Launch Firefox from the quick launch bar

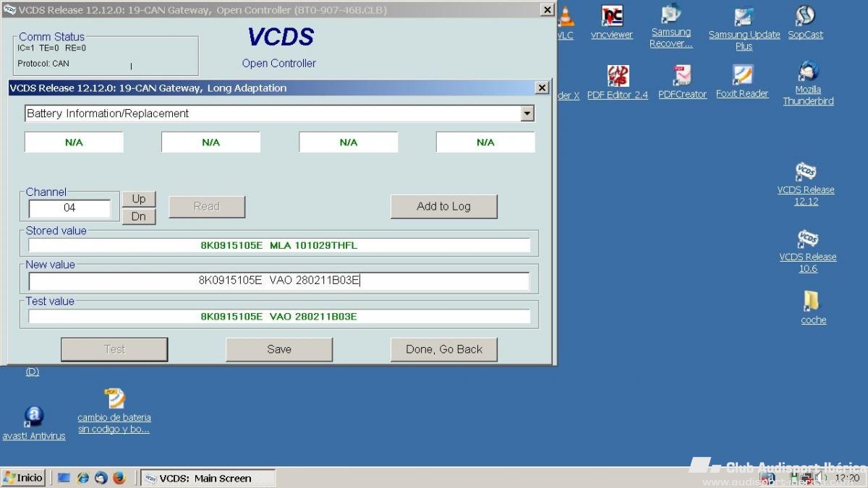[x=119, y=478]
